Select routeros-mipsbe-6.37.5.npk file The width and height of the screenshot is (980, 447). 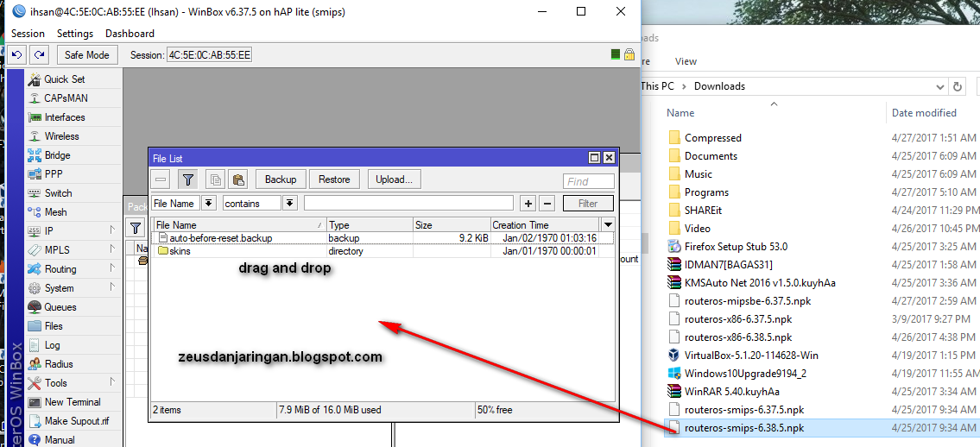[x=748, y=301]
